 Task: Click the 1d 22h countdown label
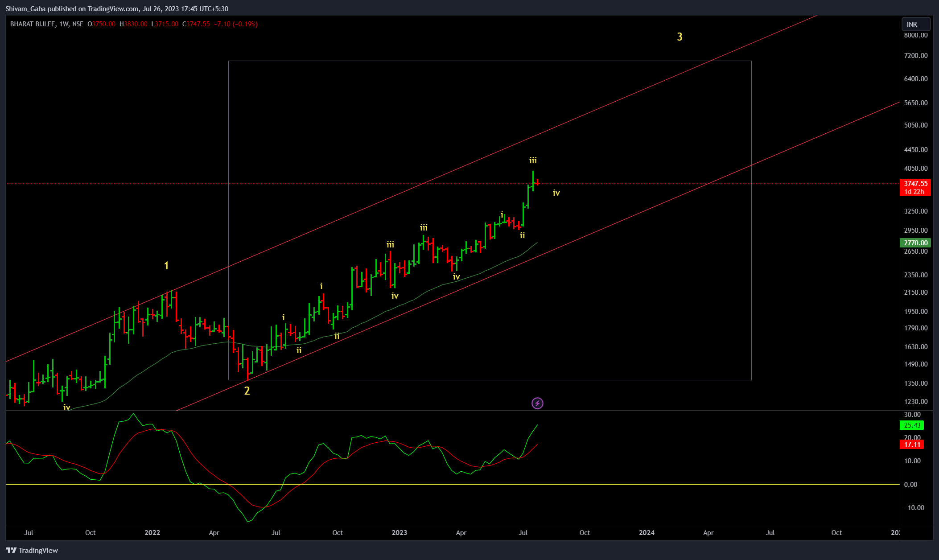coord(914,192)
